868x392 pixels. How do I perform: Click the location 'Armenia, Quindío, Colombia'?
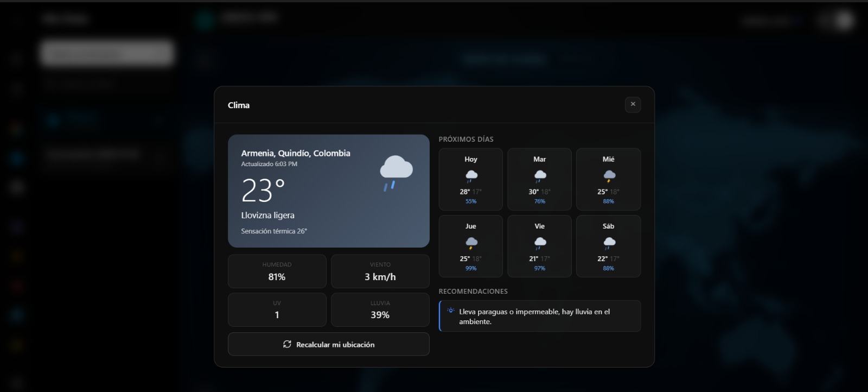tap(296, 153)
